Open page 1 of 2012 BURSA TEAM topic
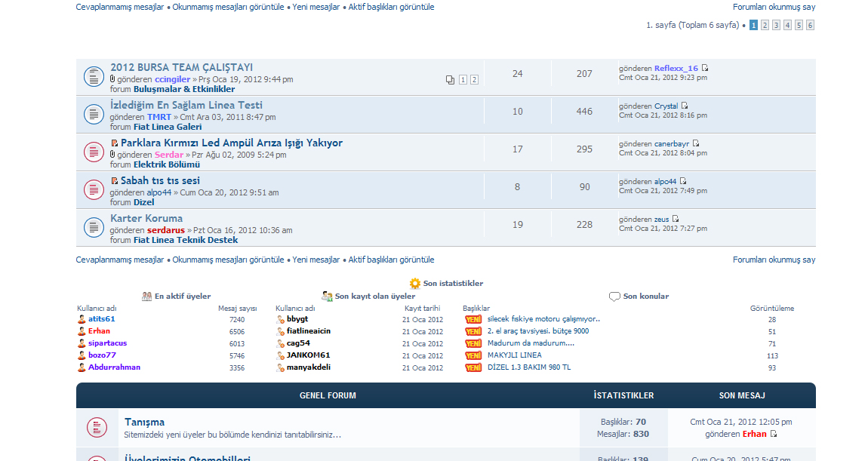The image size is (868, 461). [x=463, y=80]
